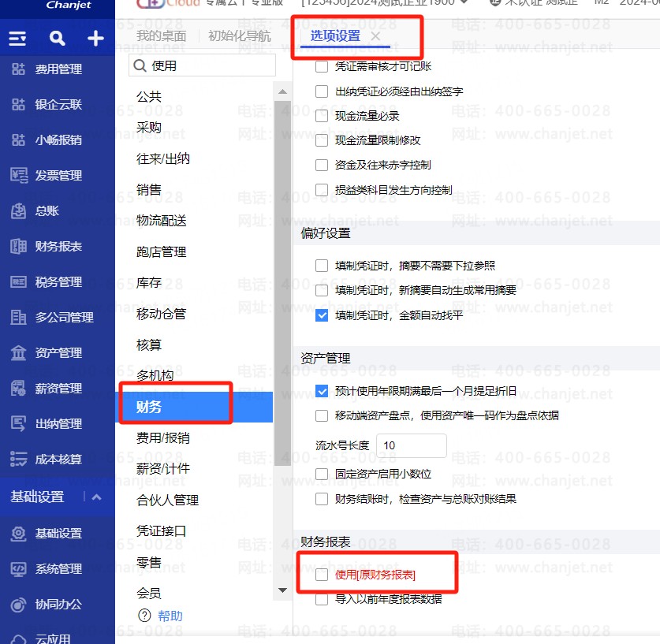Select the 选项设置 tab
This screenshot has height=644, width=660.
(335, 36)
